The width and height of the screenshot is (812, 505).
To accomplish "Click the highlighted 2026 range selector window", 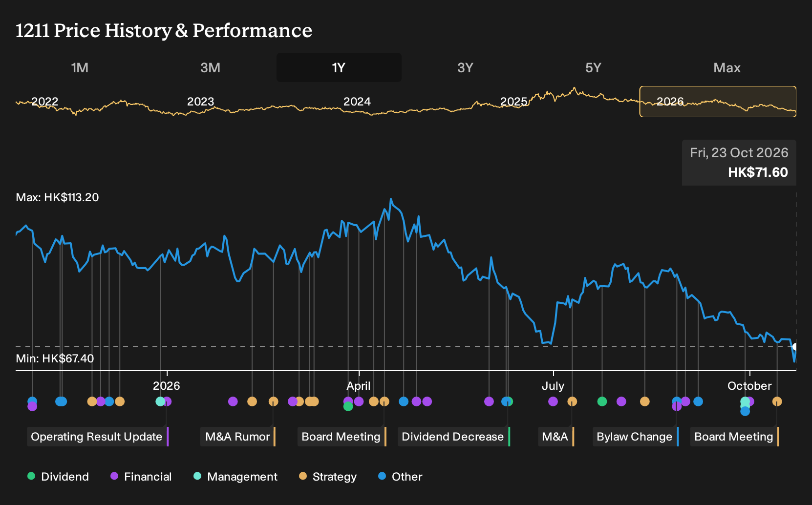I will tap(718, 102).
